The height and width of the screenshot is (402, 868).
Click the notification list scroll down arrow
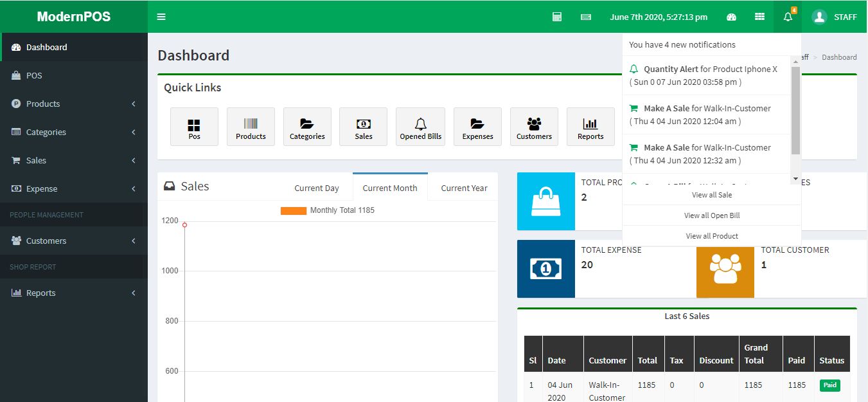click(x=795, y=179)
